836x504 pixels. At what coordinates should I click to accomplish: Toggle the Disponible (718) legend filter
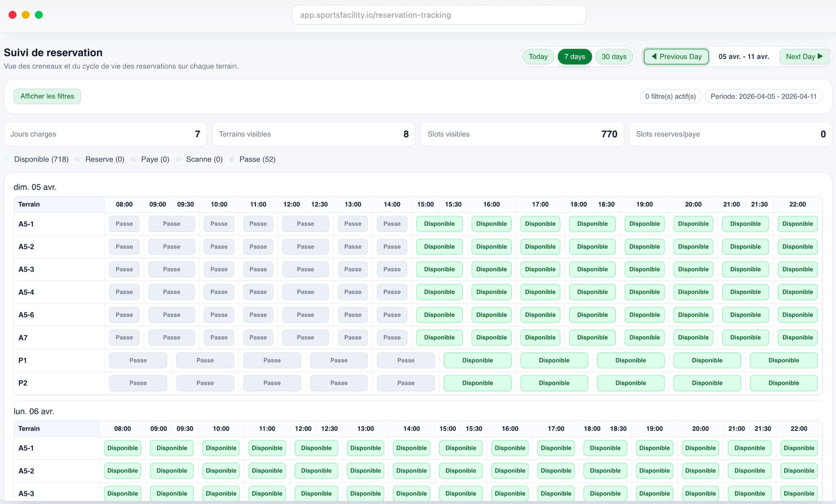(41, 159)
